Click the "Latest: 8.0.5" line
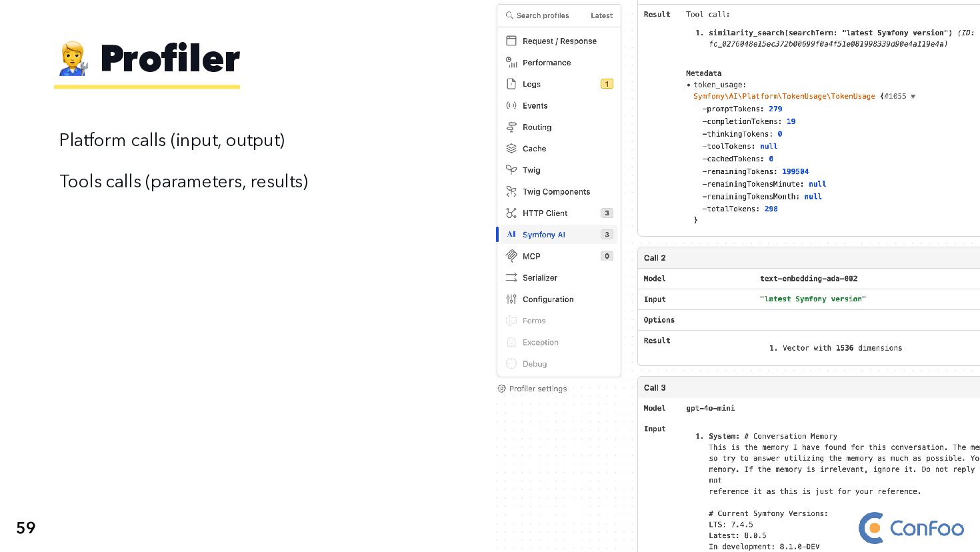 tap(737, 535)
